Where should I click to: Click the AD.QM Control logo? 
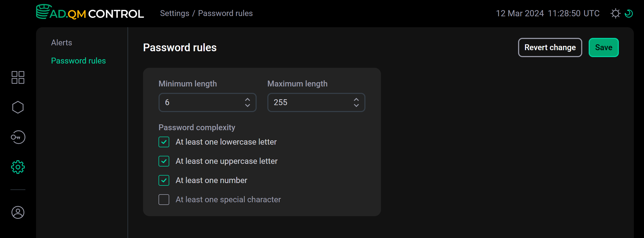point(90,13)
